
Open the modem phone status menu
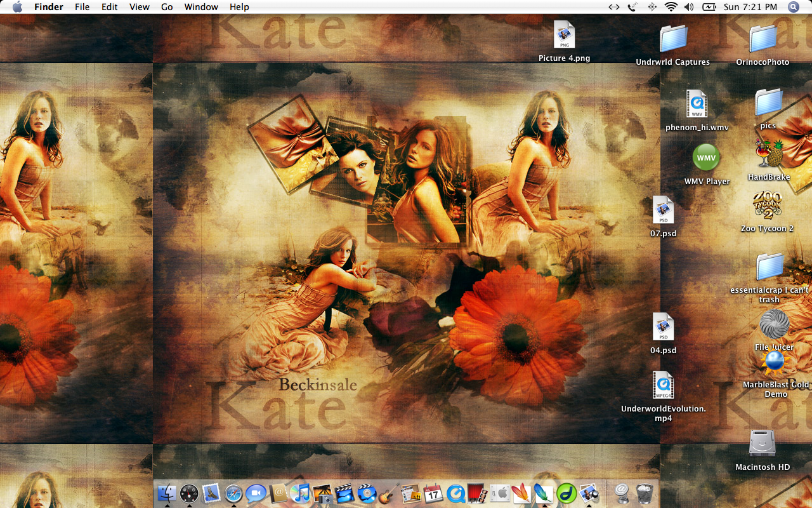632,7
